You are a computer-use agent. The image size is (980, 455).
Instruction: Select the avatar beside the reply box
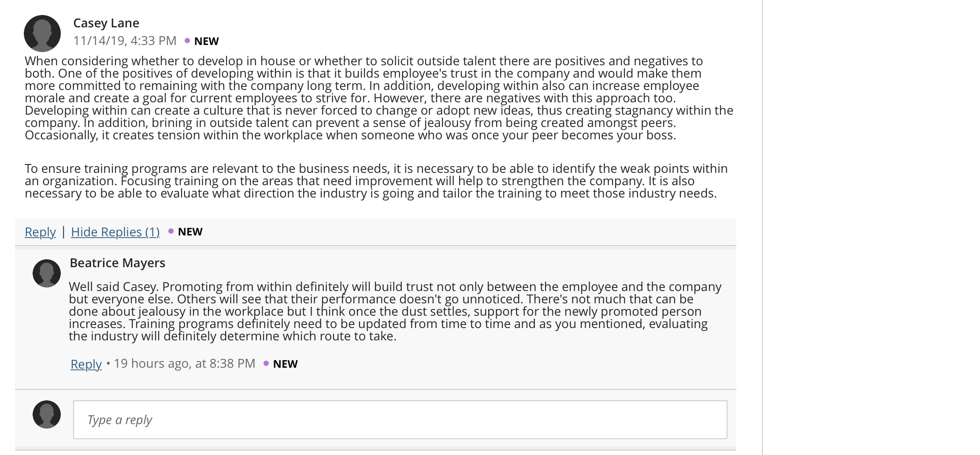[x=47, y=414]
